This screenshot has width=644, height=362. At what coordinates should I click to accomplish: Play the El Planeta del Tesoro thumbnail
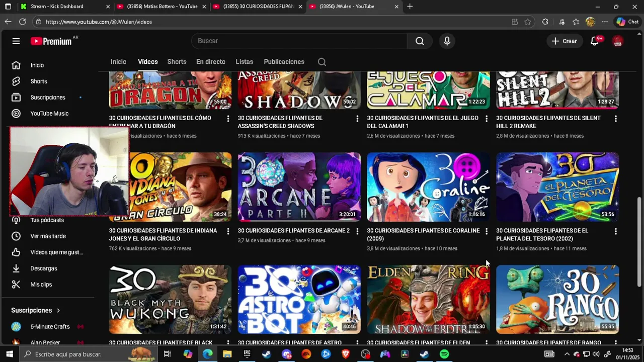[x=557, y=187]
